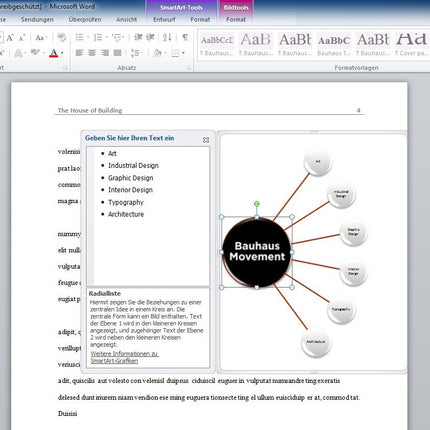The image size is (430, 430).
Task: Open the shading color dropdown arrow
Action: [x=165, y=53]
